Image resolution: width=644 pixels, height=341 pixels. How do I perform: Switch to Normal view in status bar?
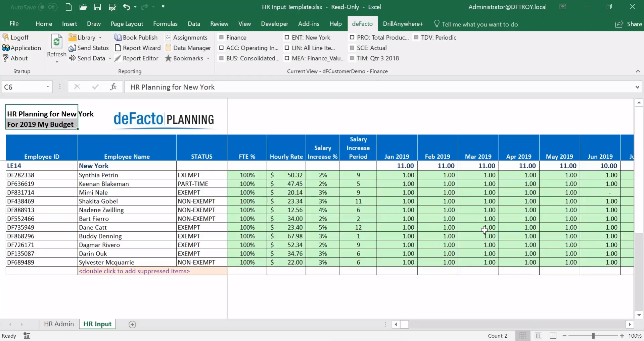click(x=523, y=336)
